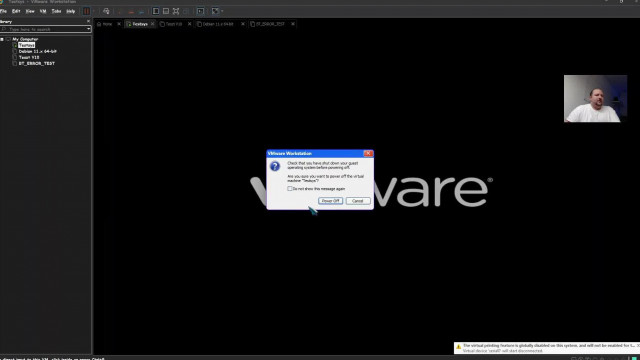Screen dimensions: 640x360
Task: Open the View menu
Action: pos(30,11)
